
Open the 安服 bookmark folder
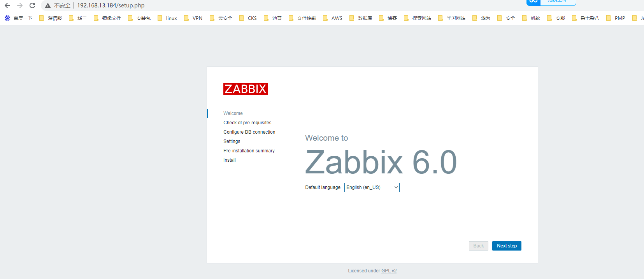556,18
